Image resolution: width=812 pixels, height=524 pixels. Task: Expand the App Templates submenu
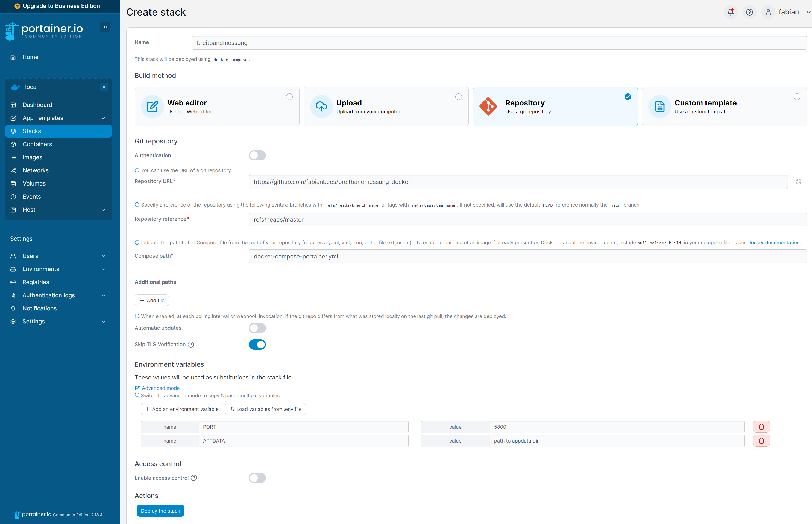(103, 118)
